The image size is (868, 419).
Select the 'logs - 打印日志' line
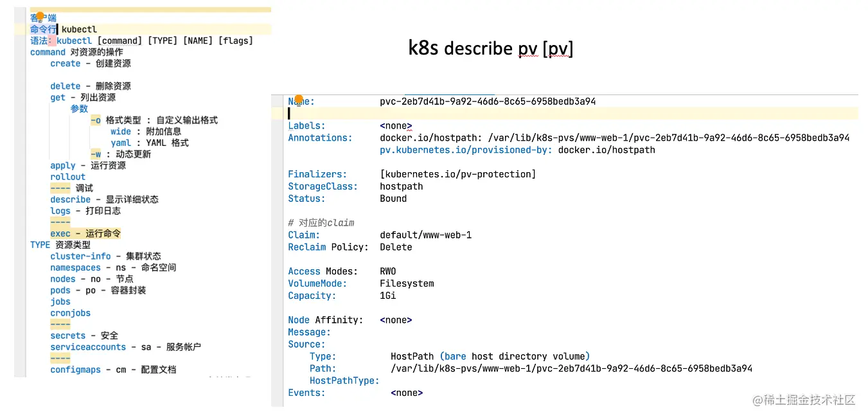[85, 211]
